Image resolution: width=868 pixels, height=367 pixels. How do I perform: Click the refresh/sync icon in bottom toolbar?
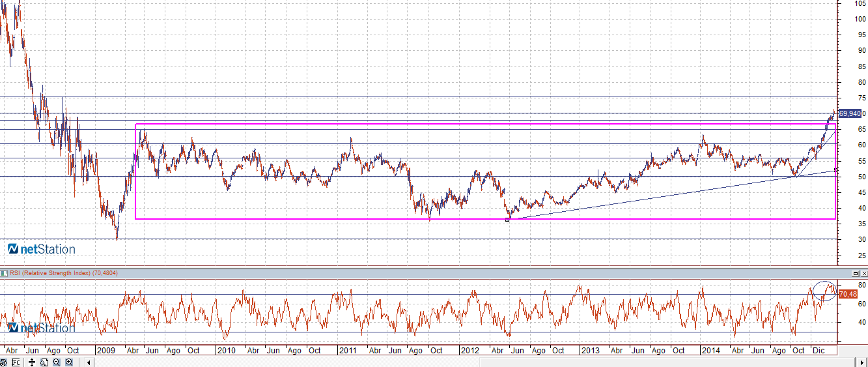click(x=4, y=362)
